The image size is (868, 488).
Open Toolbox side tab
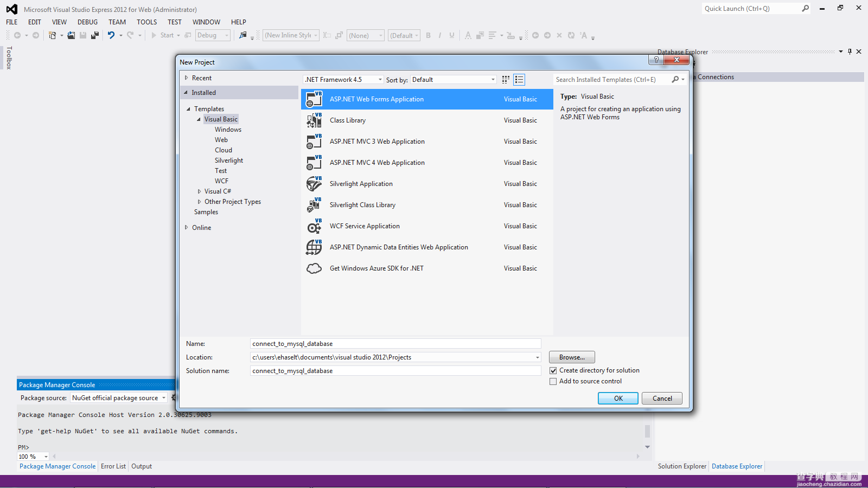click(9, 58)
